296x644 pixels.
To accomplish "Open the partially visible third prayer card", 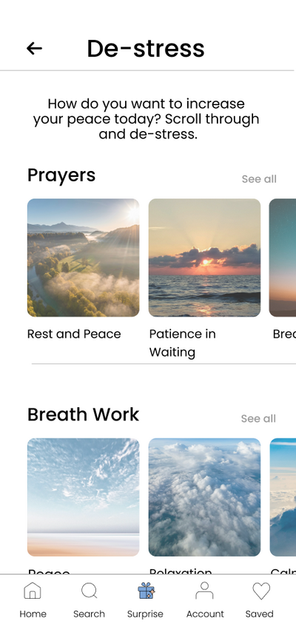I will pos(283,258).
